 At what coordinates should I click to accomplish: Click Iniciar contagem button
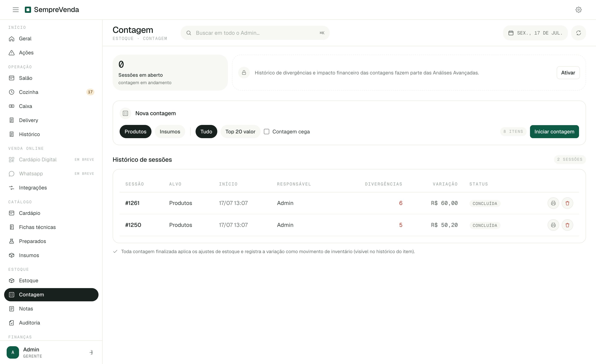point(554,132)
